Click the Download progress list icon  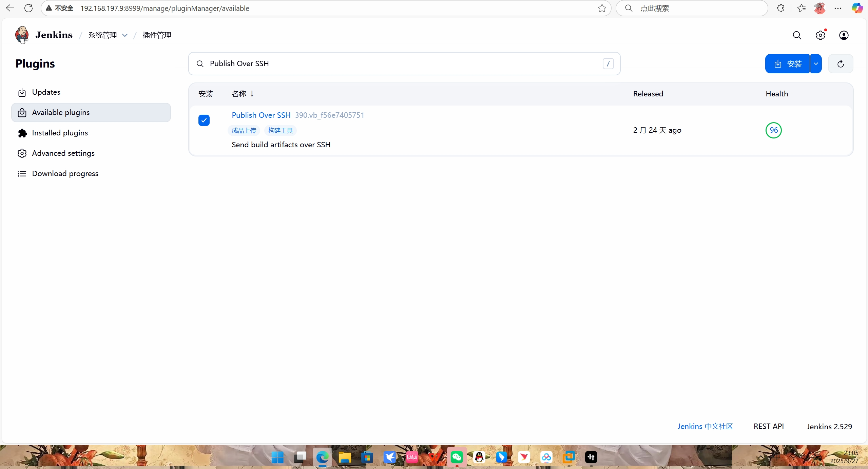point(22,174)
